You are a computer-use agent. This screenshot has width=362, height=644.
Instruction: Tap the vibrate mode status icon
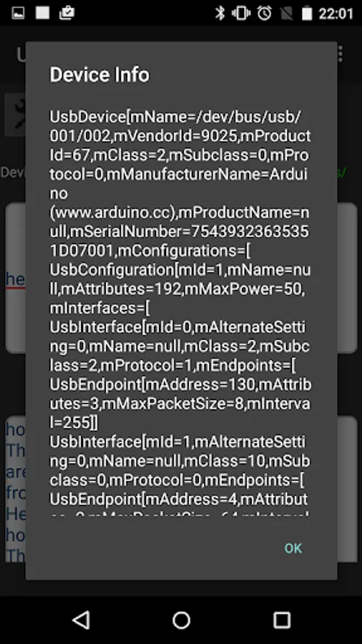[241, 13]
